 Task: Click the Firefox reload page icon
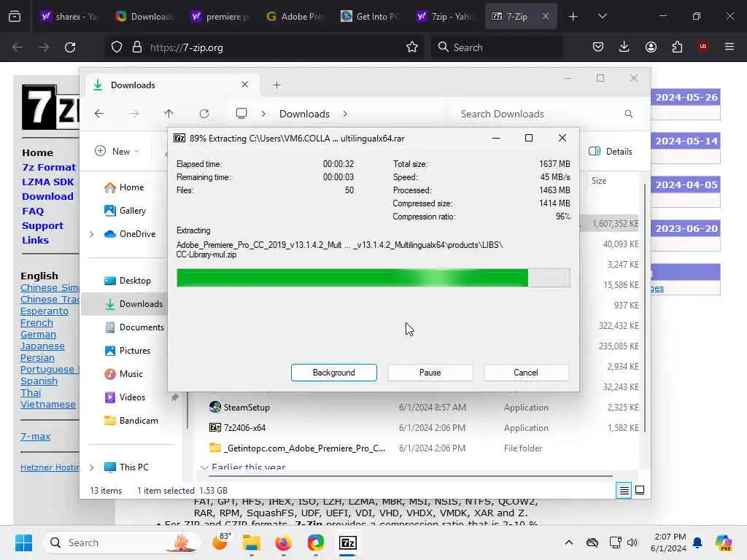tap(70, 47)
